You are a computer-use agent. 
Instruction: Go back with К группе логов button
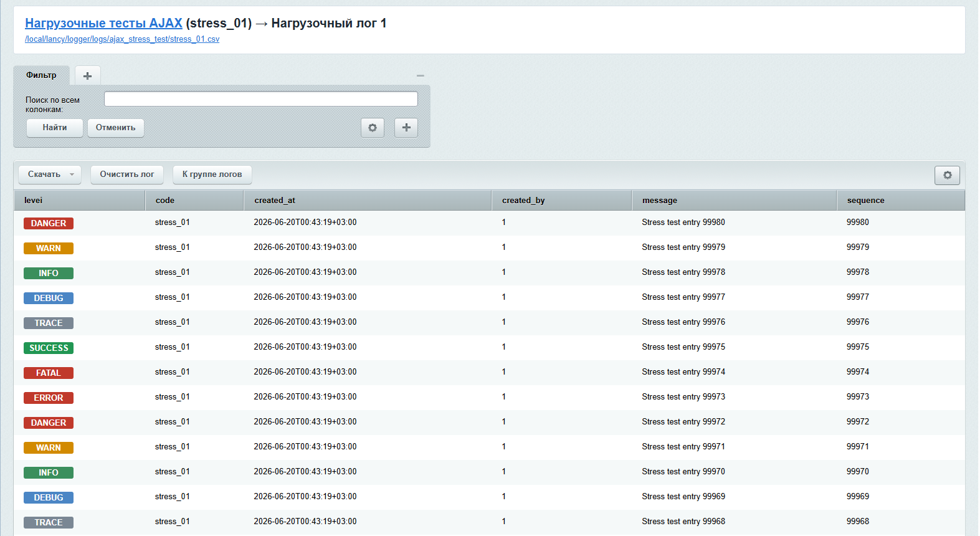pyautogui.click(x=212, y=175)
